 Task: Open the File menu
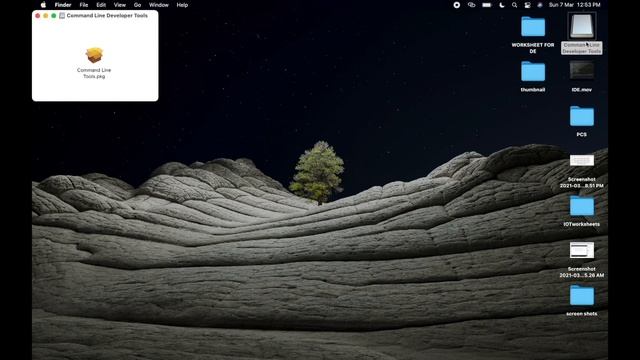(x=84, y=5)
